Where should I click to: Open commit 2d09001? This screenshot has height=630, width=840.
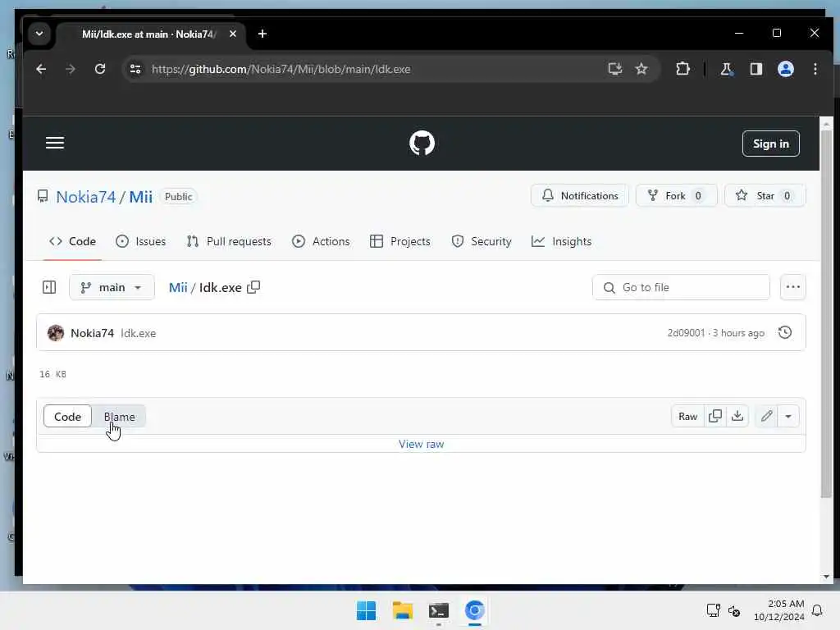[686, 333]
